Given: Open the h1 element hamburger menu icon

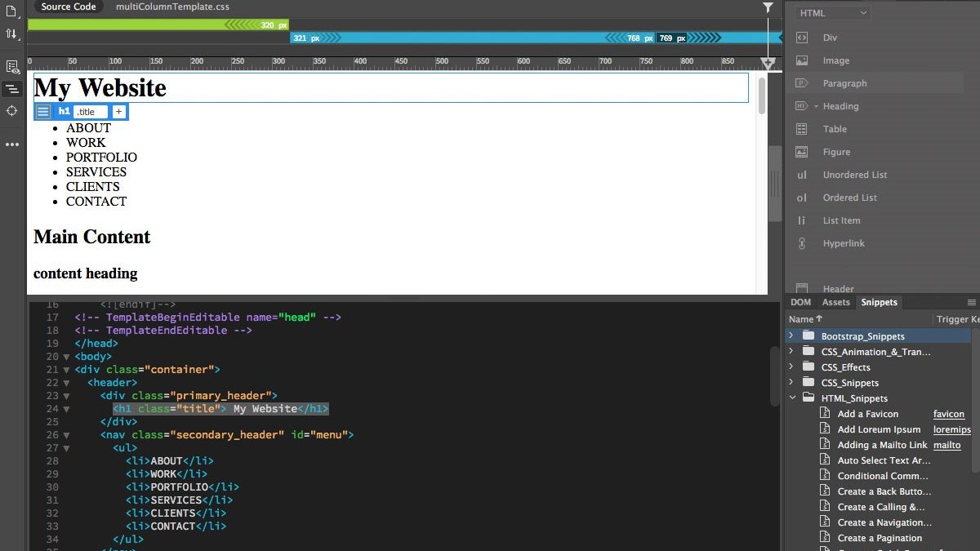Looking at the screenshot, I should coord(43,112).
